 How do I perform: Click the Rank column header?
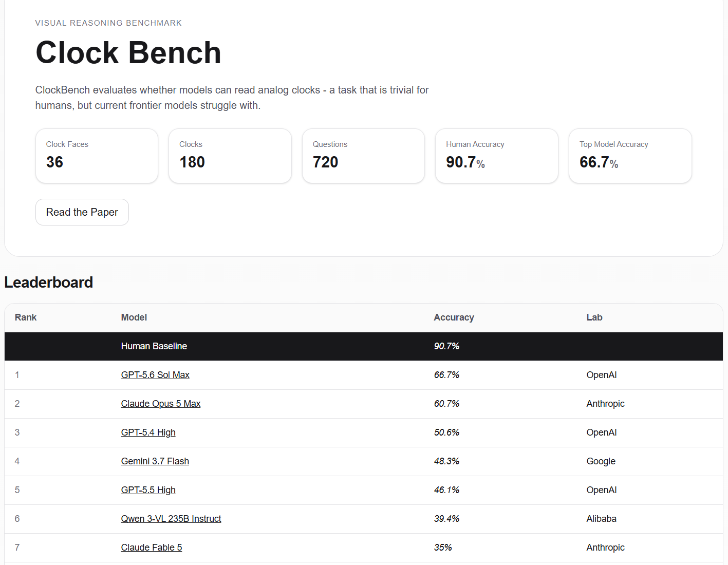(26, 317)
